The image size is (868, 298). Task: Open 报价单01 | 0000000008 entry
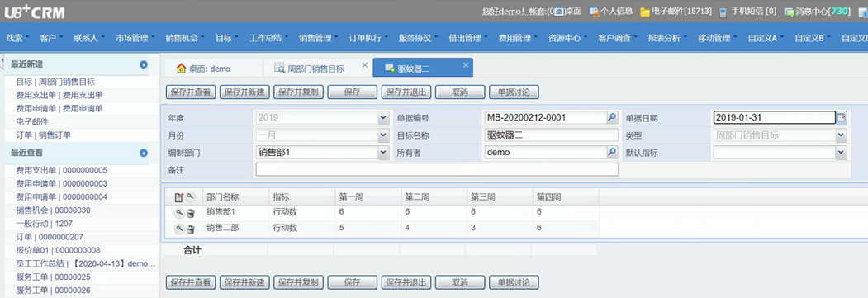click(x=58, y=250)
